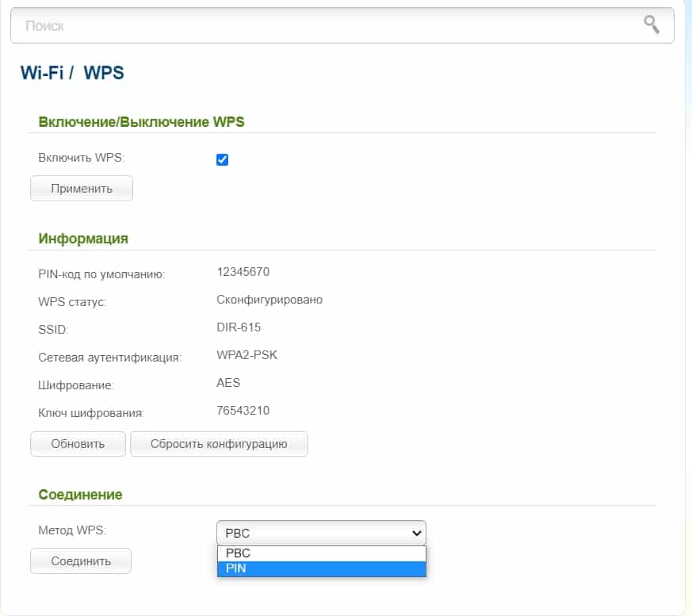Viewport: 692px width, 616px height.
Task: Click the SSID value DIR-615
Action: (x=239, y=327)
